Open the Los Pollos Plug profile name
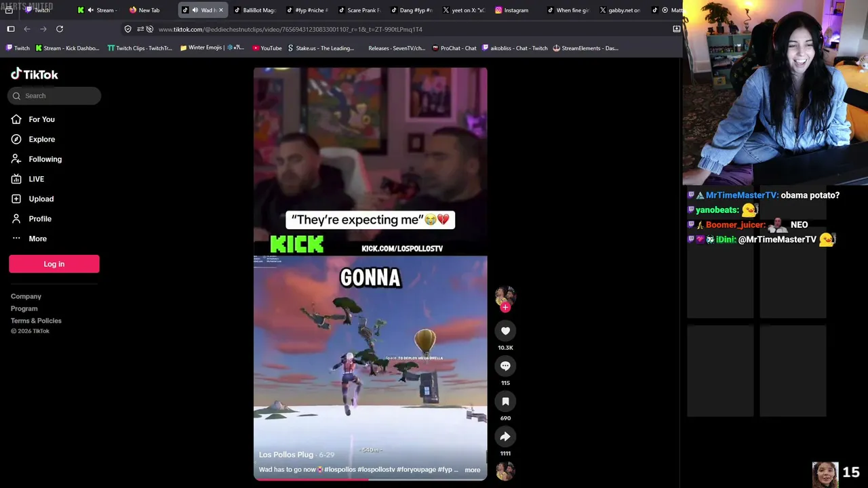This screenshot has width=868, height=488. pyautogui.click(x=286, y=455)
